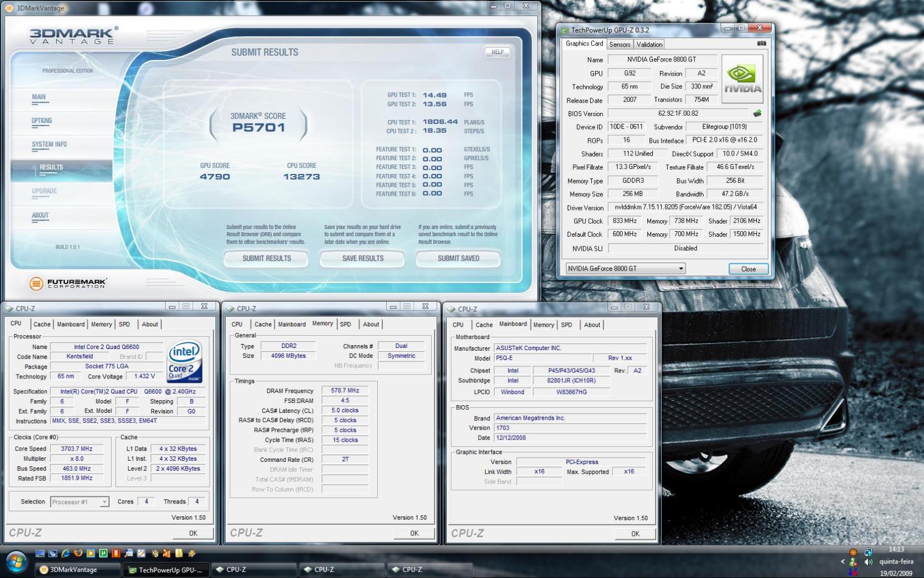Go to SYSTEM INFO in 3DMark sidebar
This screenshot has height=578, width=924.
49,144
